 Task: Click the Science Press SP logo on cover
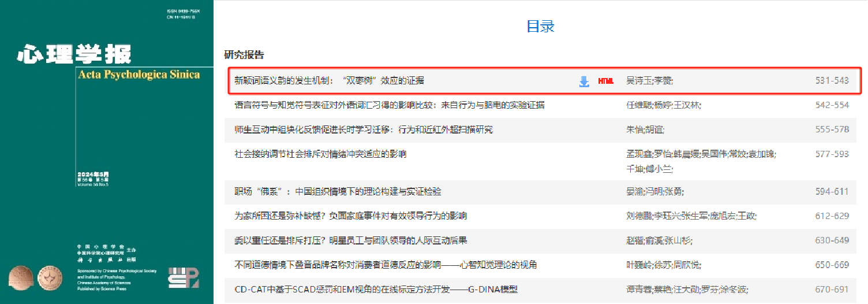pos(183,277)
